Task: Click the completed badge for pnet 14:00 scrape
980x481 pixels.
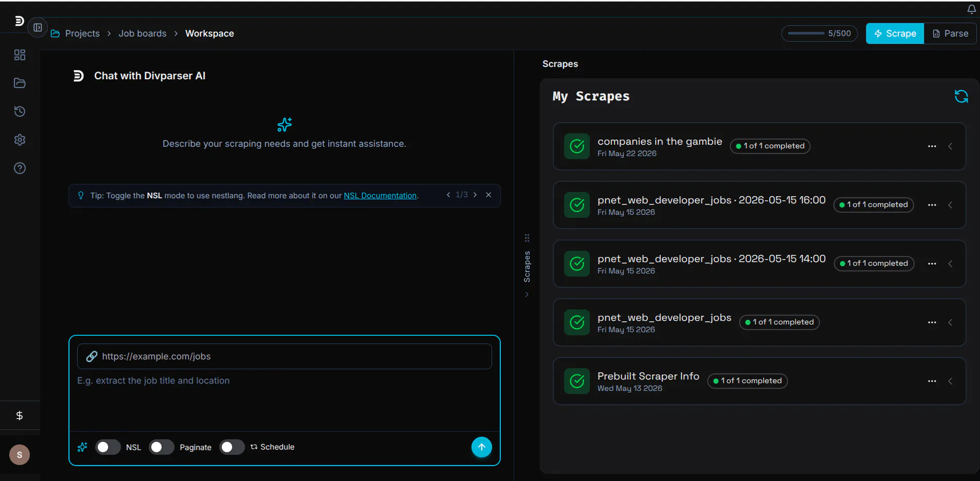Action: 874,264
